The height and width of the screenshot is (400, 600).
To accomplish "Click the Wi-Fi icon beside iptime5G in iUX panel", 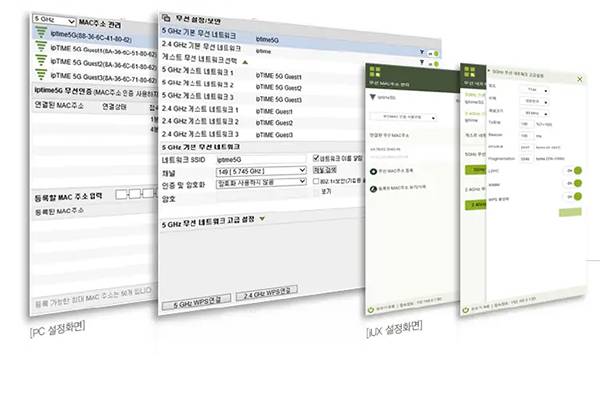I will 374,98.
